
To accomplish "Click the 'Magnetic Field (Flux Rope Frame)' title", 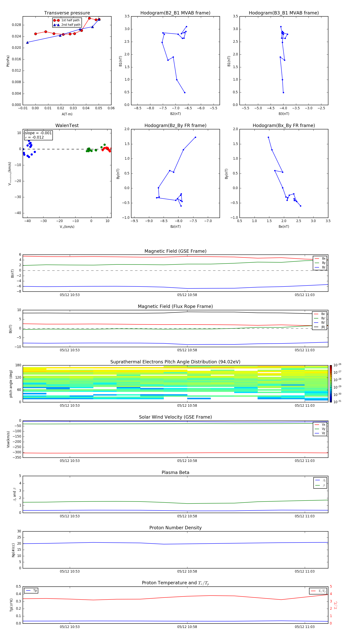I will point(175,307).
